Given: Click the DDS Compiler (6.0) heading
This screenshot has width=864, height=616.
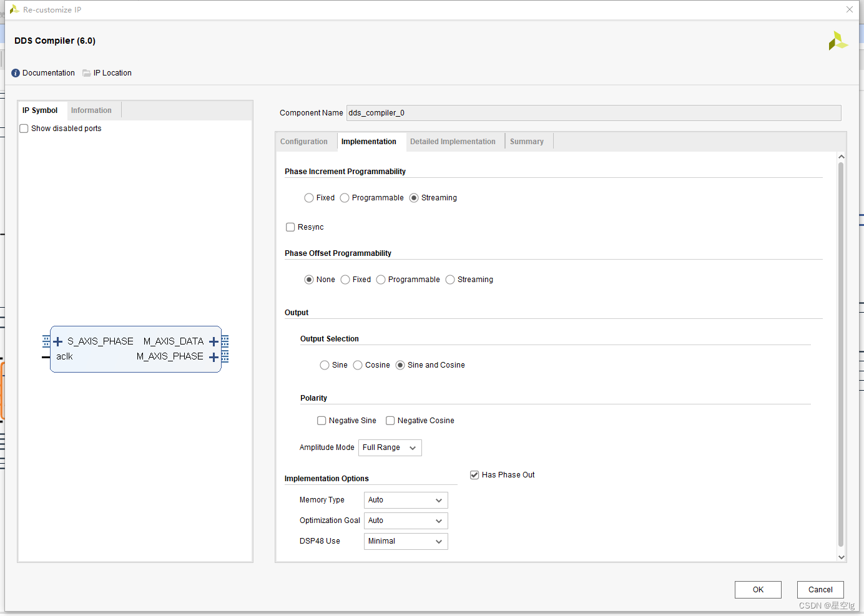Looking at the screenshot, I should [55, 41].
